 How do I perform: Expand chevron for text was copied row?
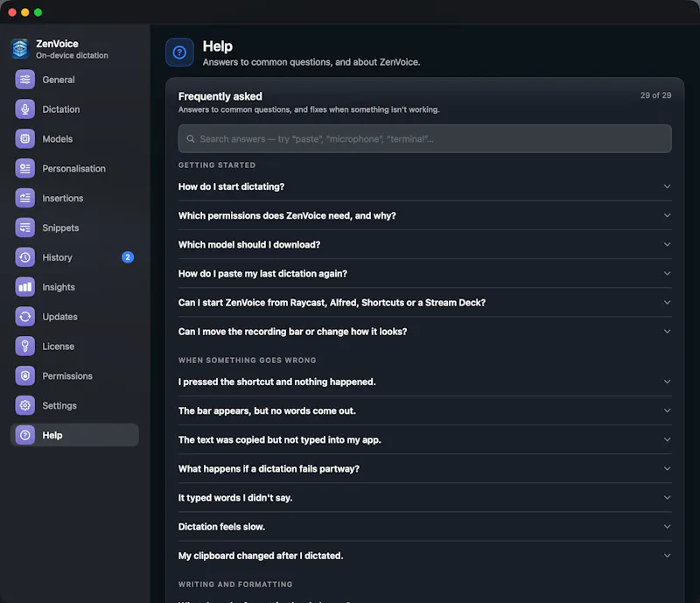pyautogui.click(x=667, y=439)
